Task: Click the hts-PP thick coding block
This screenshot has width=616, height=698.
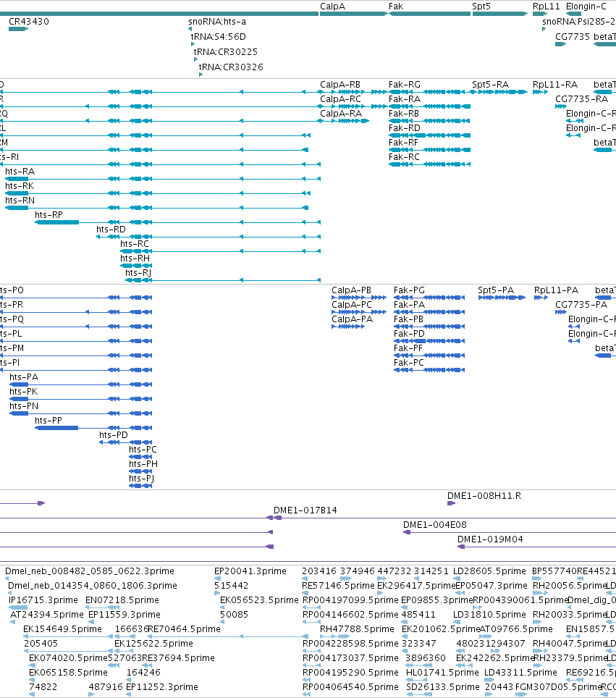Action: (x=57, y=428)
